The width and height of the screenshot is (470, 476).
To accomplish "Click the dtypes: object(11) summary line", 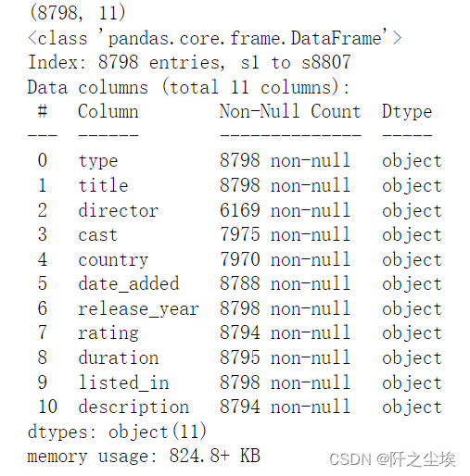I will click(117, 432).
